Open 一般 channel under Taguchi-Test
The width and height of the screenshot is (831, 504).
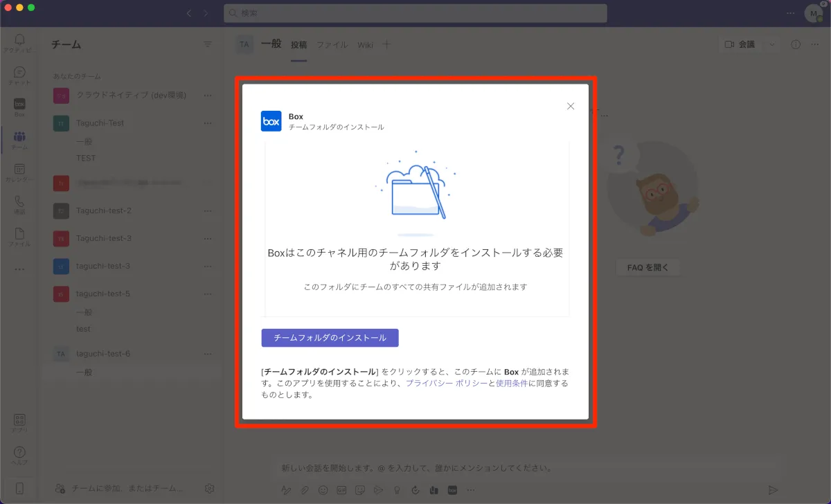click(84, 141)
